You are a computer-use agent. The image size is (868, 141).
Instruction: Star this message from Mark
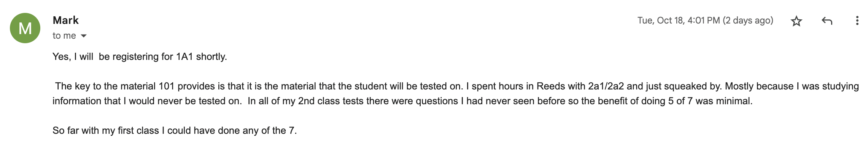[796, 21]
